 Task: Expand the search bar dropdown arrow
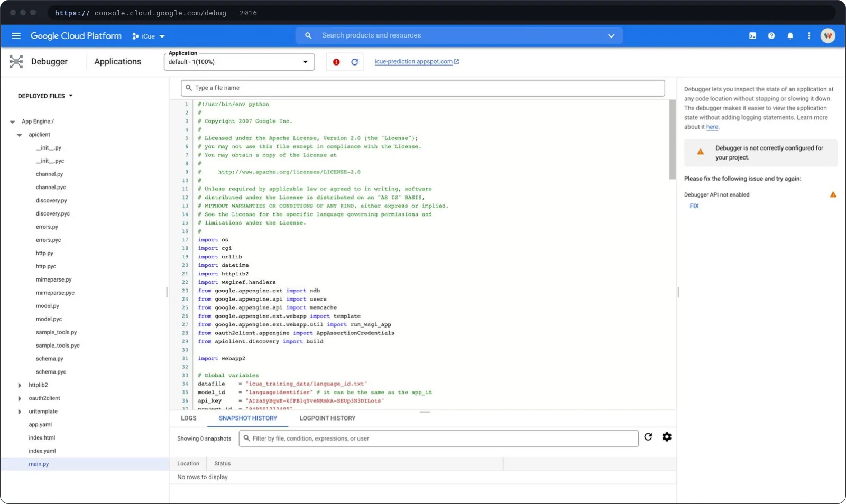[611, 36]
